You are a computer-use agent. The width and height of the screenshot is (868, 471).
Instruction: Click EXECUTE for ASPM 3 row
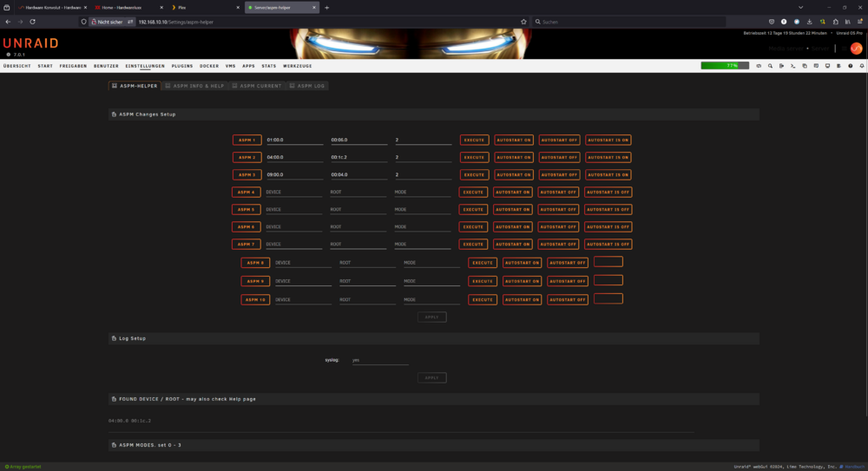(x=475, y=174)
